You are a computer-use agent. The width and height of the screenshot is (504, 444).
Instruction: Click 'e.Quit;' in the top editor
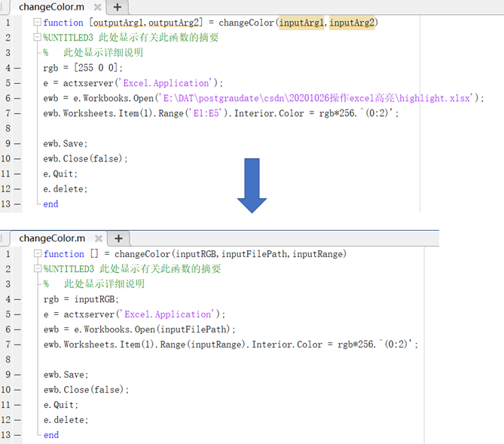click(60, 173)
